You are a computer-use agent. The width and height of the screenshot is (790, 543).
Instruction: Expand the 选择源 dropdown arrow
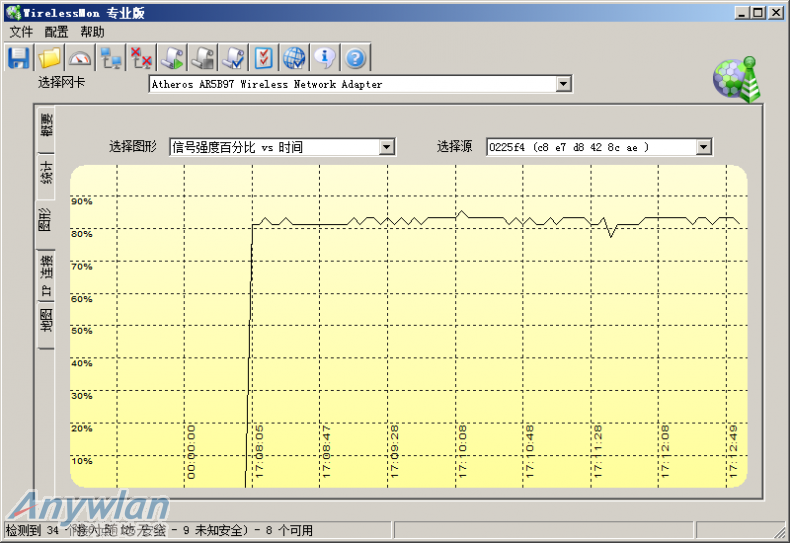coord(703,147)
